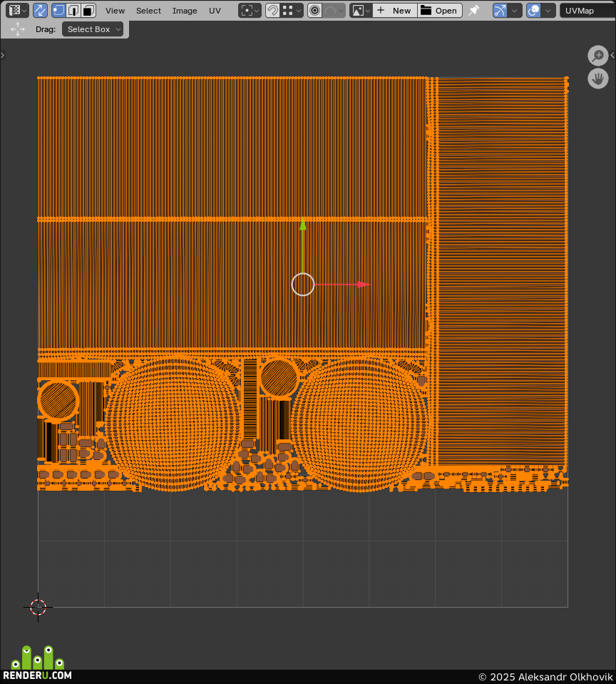Viewport: 616px width, 684px height.
Task: Open the image browse dropdown
Action: 361,11
